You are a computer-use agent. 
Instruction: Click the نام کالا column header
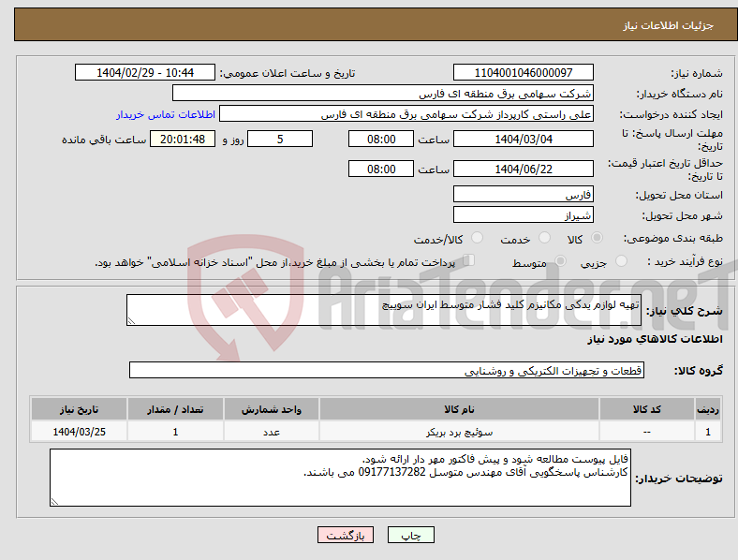coord(459,409)
